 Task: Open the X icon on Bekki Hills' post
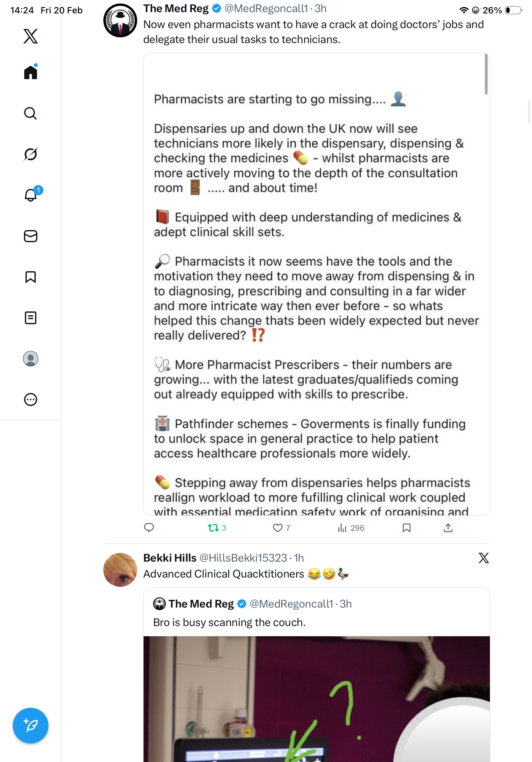pyautogui.click(x=483, y=558)
